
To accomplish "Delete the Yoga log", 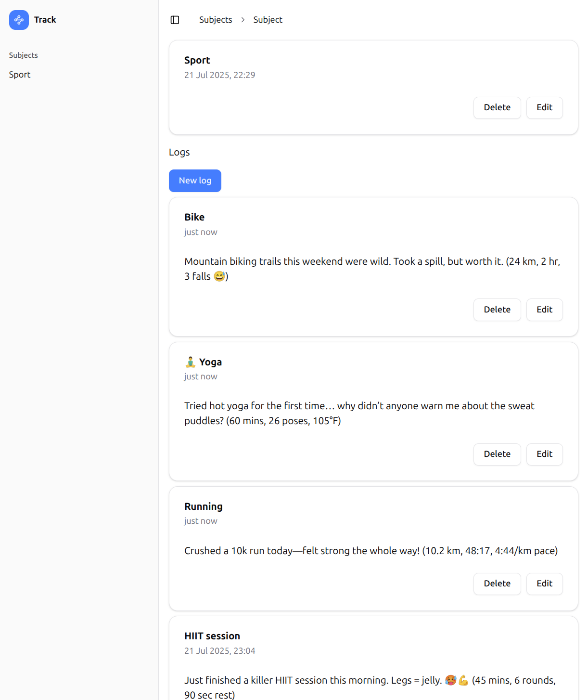I will [x=497, y=454].
